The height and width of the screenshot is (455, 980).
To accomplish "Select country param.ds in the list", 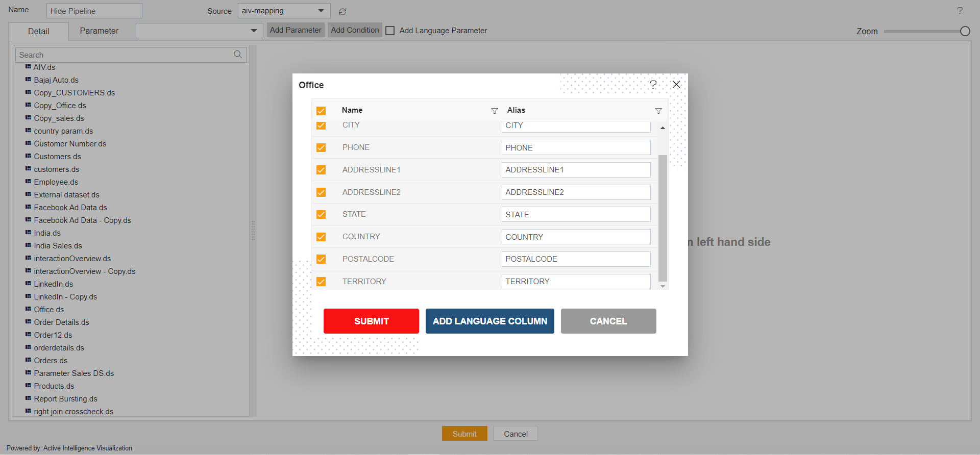I will 63,131.
